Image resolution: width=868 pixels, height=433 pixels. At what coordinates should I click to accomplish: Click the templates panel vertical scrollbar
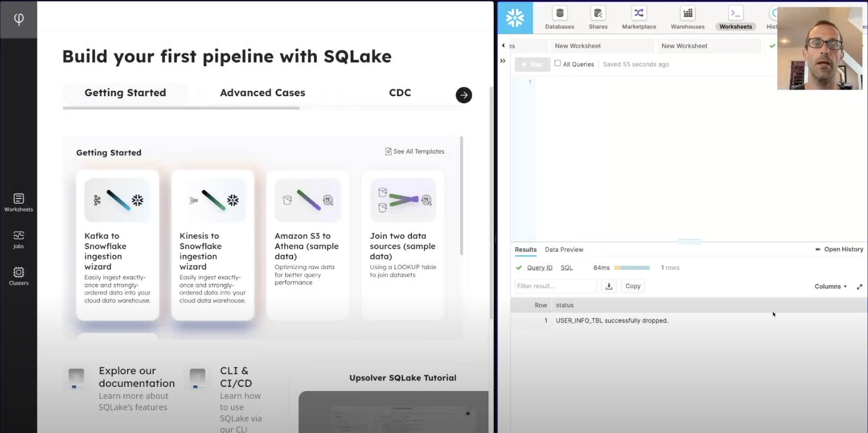pos(461,196)
